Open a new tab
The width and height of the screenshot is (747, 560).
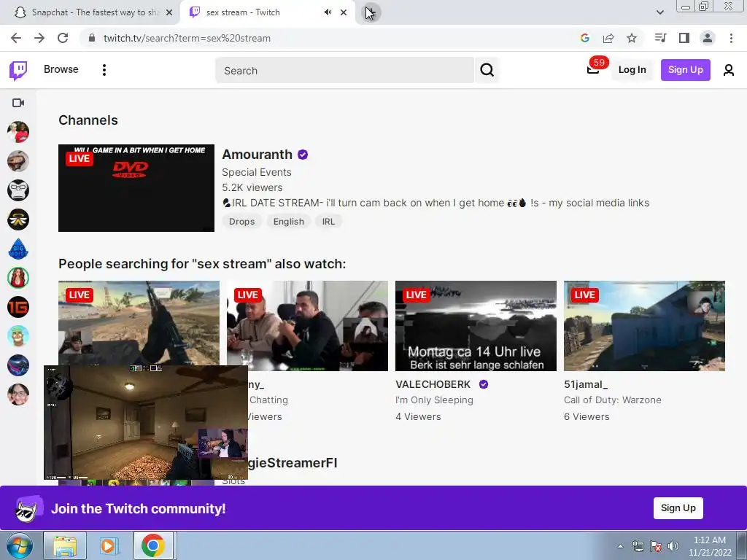coord(370,12)
